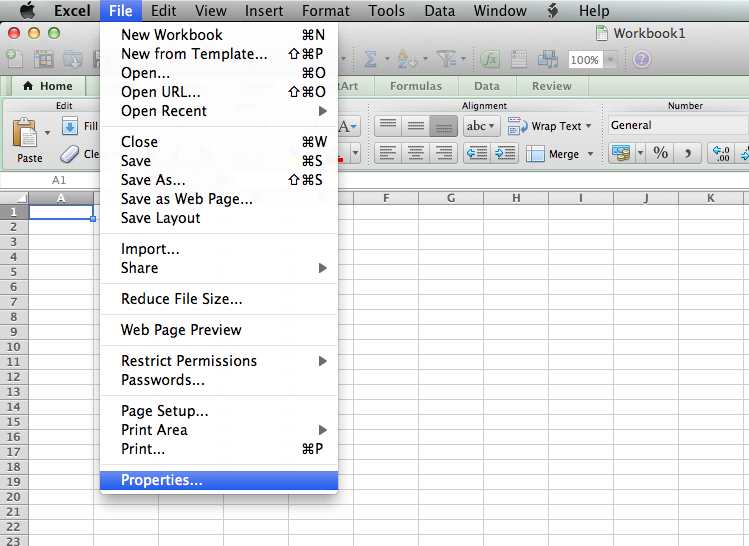Click the Name Box showing A1

[x=59, y=180]
